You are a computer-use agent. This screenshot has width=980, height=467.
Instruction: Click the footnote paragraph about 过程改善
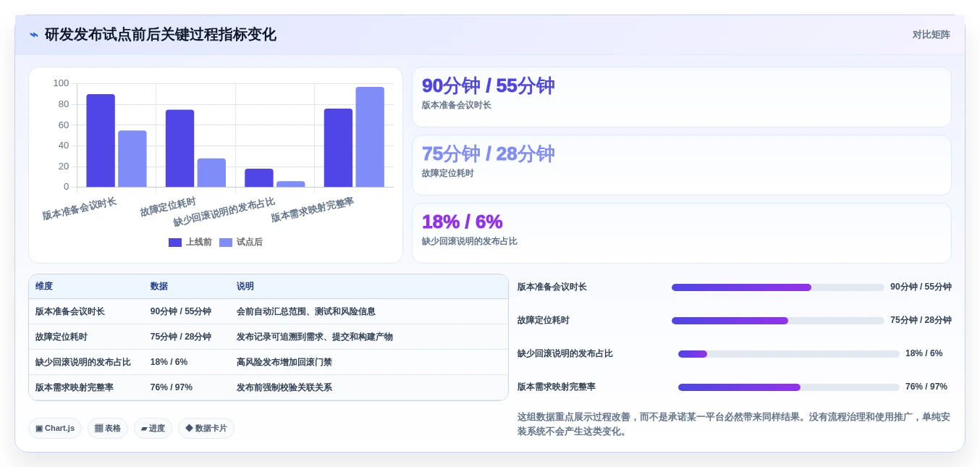[x=734, y=424]
